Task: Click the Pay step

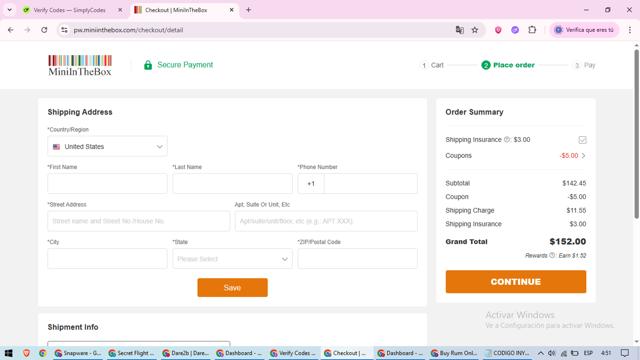Action: point(585,65)
